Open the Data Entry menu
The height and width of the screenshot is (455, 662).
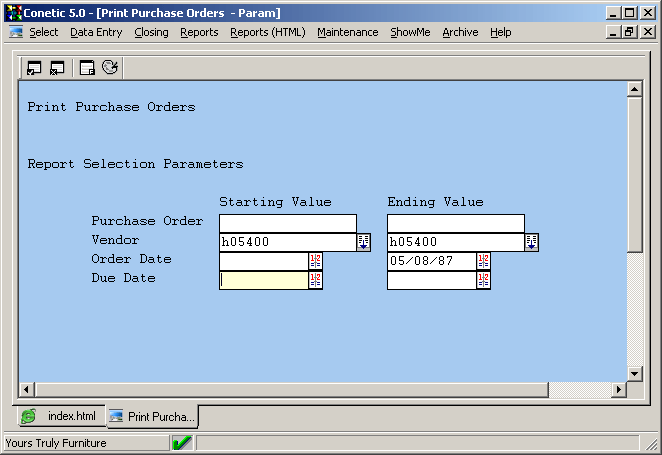pyautogui.click(x=96, y=32)
